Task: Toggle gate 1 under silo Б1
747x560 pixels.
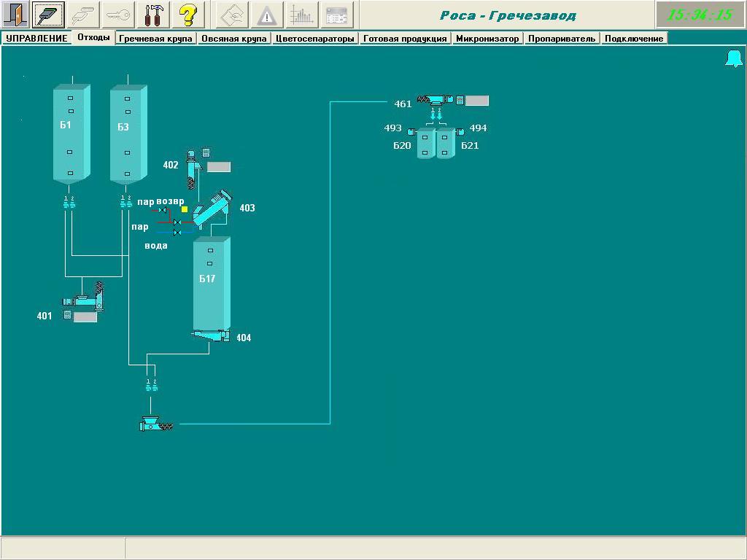Action: point(66,203)
